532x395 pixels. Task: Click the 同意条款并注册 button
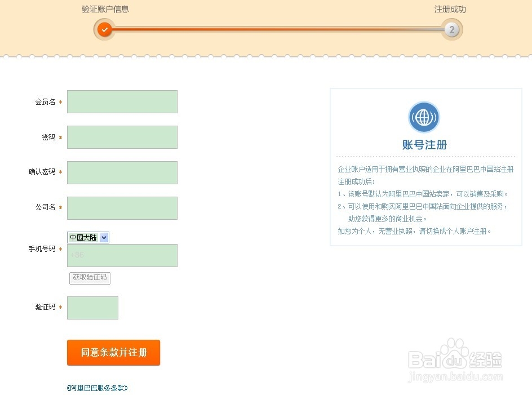click(x=113, y=352)
